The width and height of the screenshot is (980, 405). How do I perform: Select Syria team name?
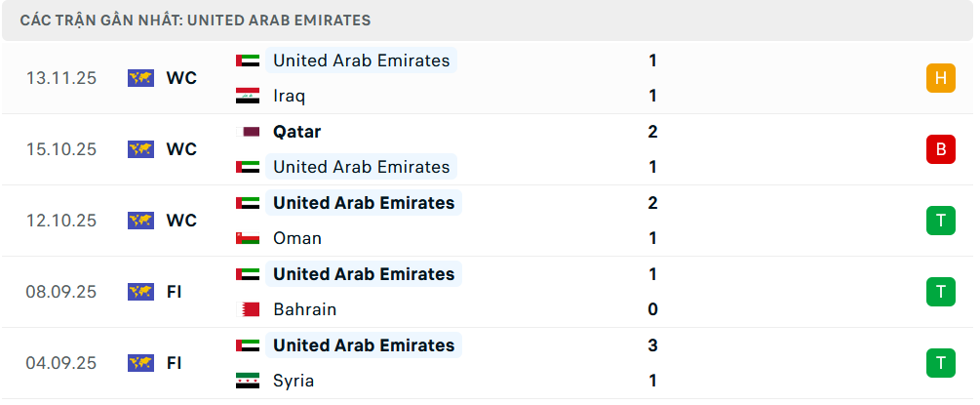[294, 381]
